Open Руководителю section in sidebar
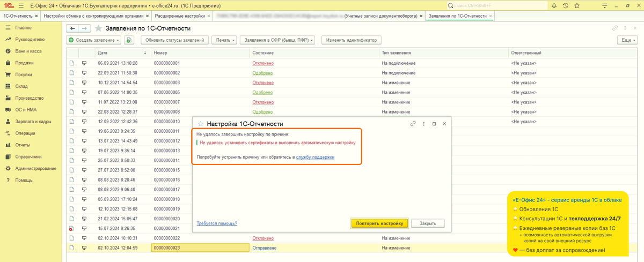Viewport: 644px width, 262px height. pos(30,40)
